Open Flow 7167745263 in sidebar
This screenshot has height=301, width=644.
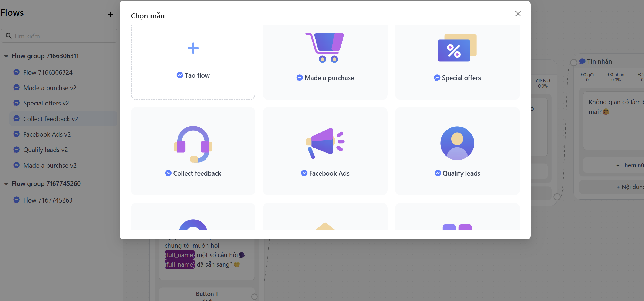tap(48, 200)
